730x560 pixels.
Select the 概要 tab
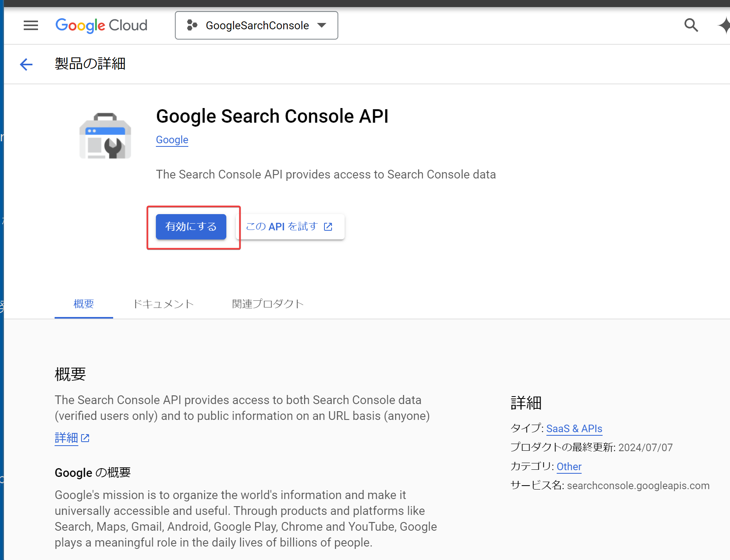pos(84,304)
